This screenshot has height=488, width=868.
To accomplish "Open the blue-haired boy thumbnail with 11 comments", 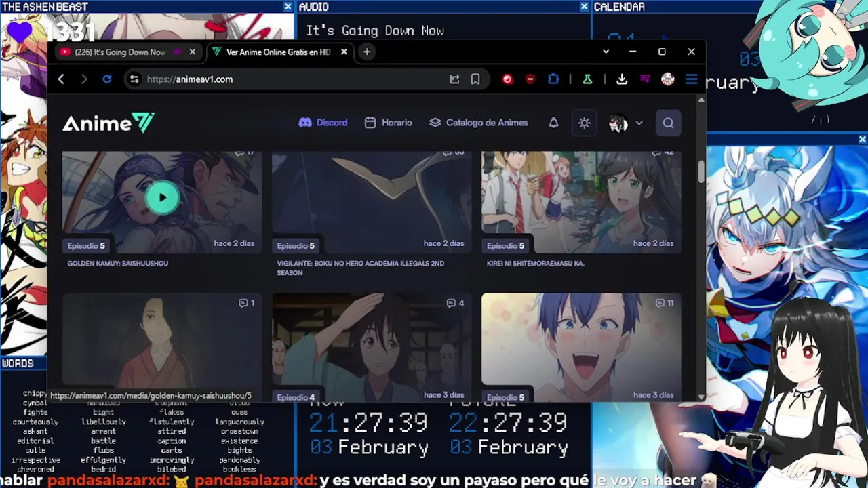I will (581, 347).
